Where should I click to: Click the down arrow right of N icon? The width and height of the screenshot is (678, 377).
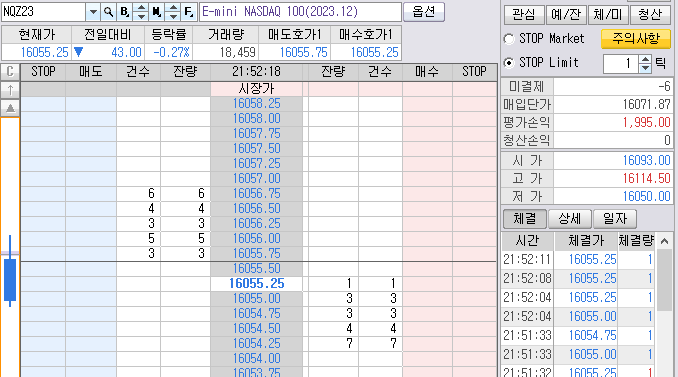click(x=173, y=16)
